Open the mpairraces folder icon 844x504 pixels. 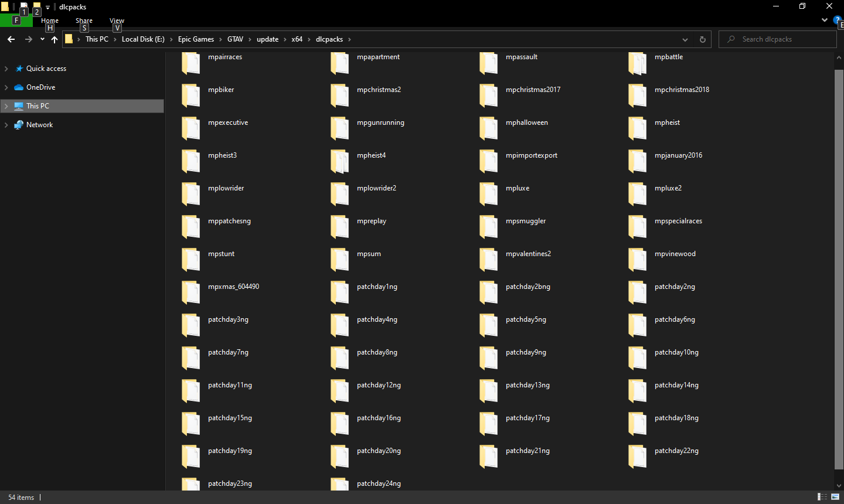tap(190, 63)
